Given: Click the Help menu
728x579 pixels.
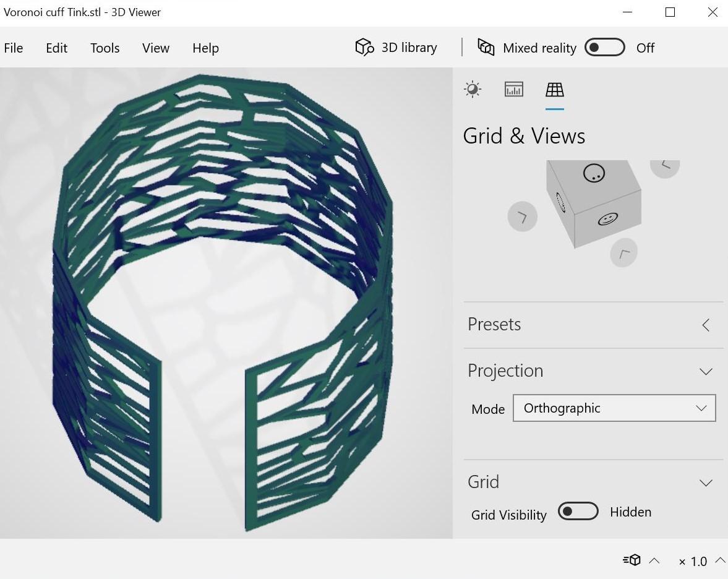Looking at the screenshot, I should point(205,48).
